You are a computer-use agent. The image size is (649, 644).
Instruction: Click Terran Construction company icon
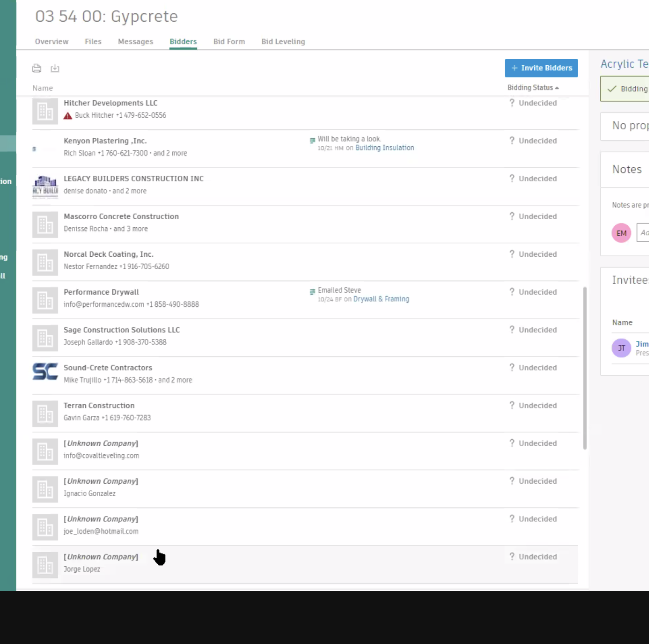[x=45, y=414]
